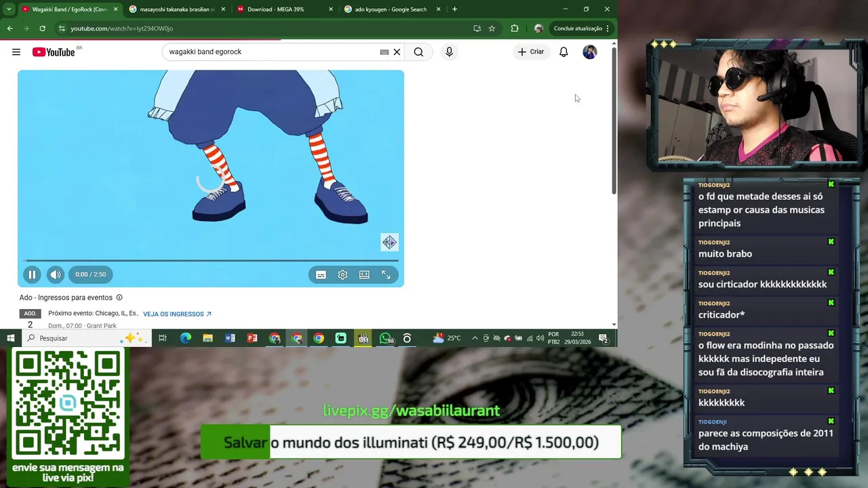
Task: Open the player settings gear
Action: coord(342,274)
